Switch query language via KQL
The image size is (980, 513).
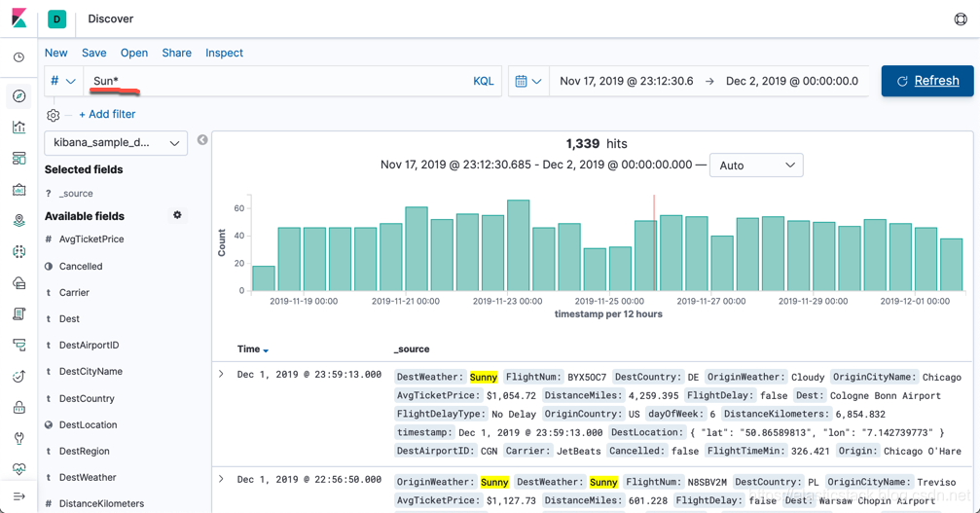point(483,81)
